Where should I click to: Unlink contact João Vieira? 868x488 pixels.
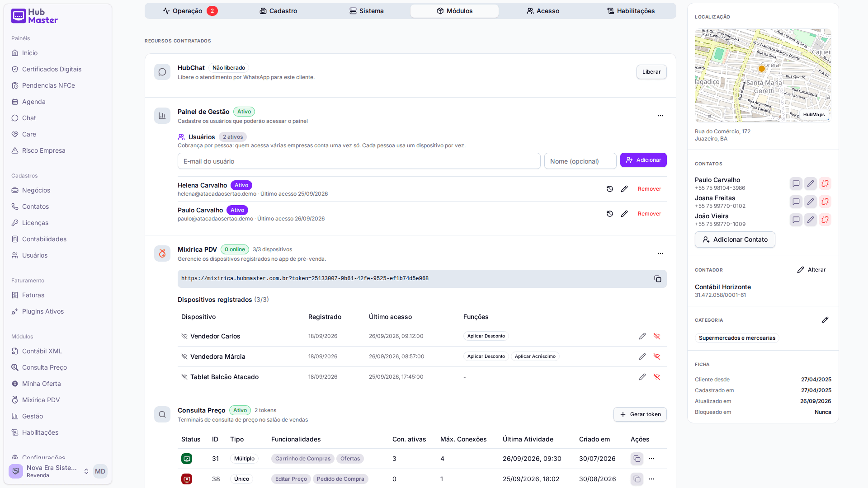click(x=825, y=220)
